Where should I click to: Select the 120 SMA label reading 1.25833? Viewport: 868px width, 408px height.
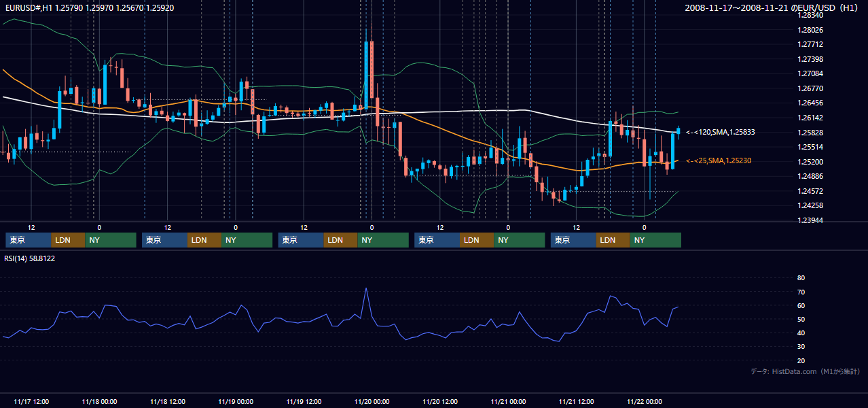coord(721,133)
